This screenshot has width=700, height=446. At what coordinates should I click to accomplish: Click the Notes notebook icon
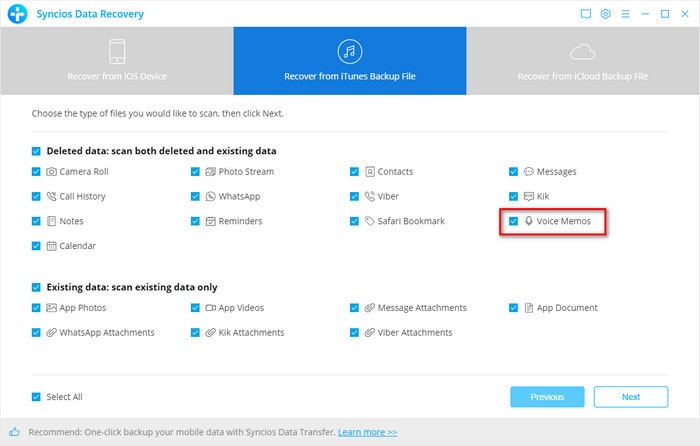[x=51, y=221]
